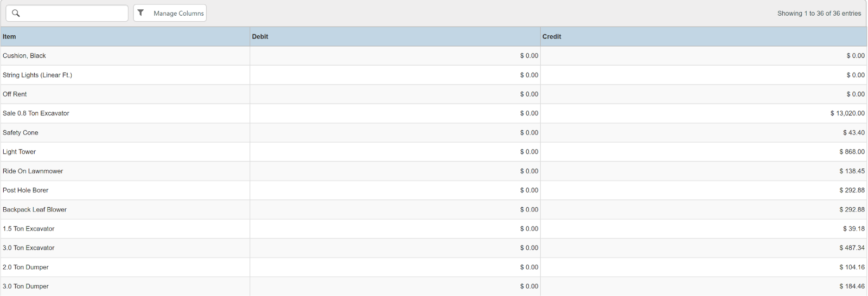Select the Cushion, Black row
The width and height of the screenshot is (868, 296).
point(24,56)
